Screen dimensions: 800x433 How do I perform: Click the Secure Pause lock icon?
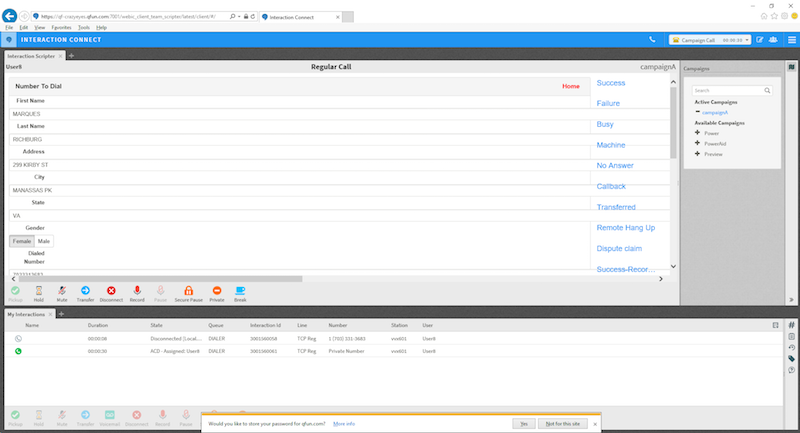tap(188, 290)
